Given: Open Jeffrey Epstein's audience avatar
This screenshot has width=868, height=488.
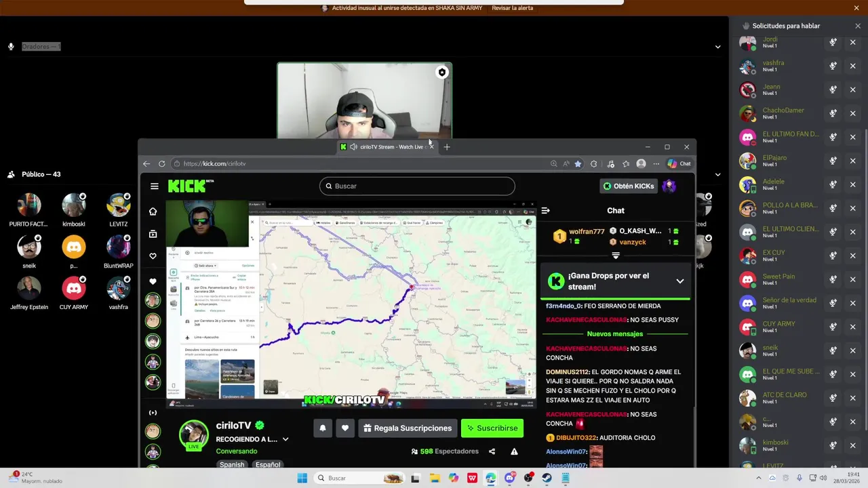Looking at the screenshot, I should click(29, 289).
